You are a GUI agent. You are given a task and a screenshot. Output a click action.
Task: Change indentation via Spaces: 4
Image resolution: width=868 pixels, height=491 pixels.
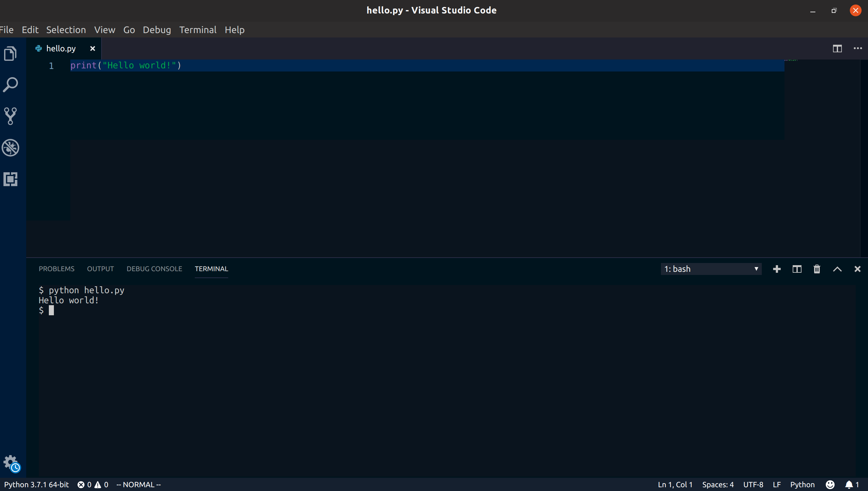tap(718, 485)
